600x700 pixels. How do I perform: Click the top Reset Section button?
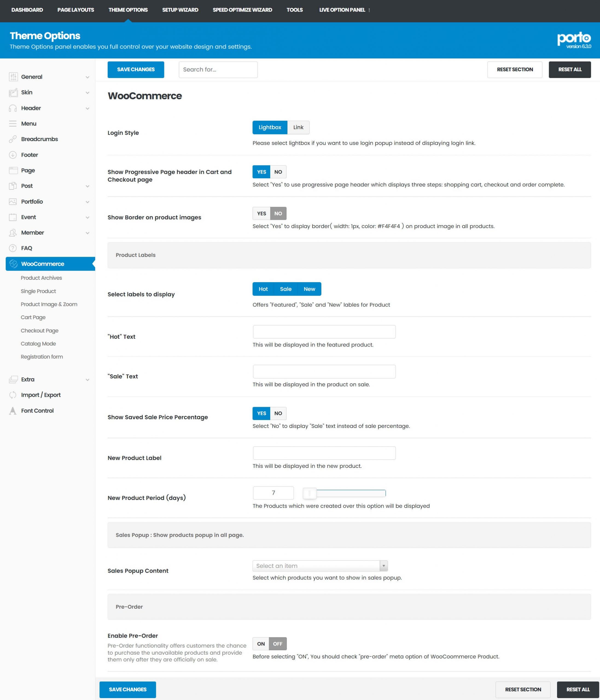514,70
